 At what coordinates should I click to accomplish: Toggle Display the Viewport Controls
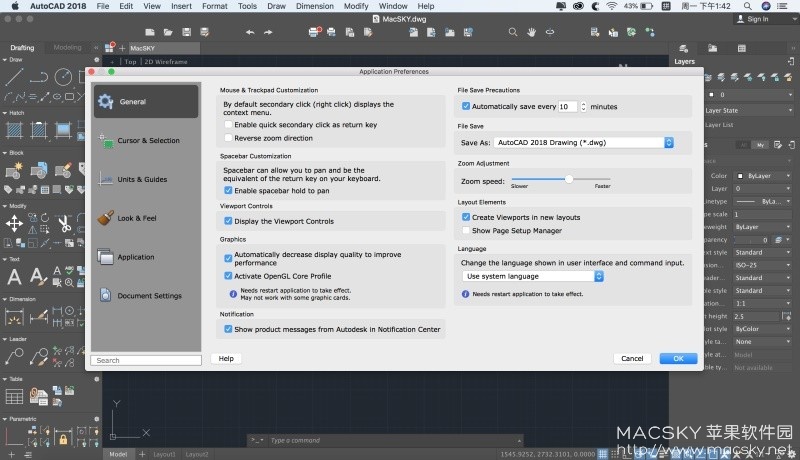pyautogui.click(x=228, y=221)
